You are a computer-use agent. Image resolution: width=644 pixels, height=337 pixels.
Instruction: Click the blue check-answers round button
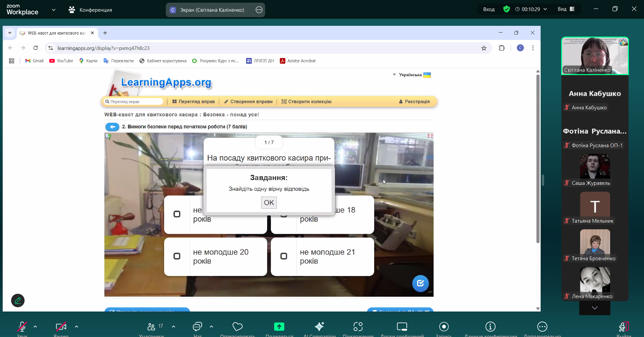tap(420, 283)
